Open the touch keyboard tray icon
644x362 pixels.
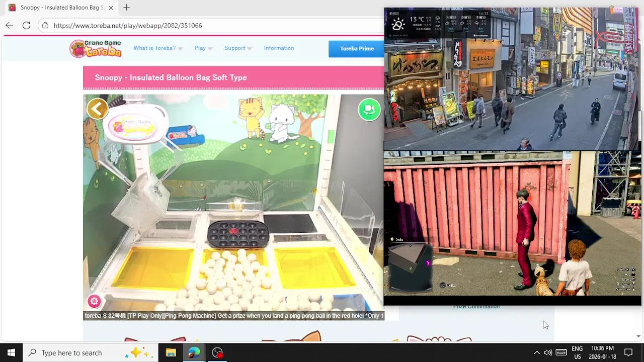coord(561,352)
